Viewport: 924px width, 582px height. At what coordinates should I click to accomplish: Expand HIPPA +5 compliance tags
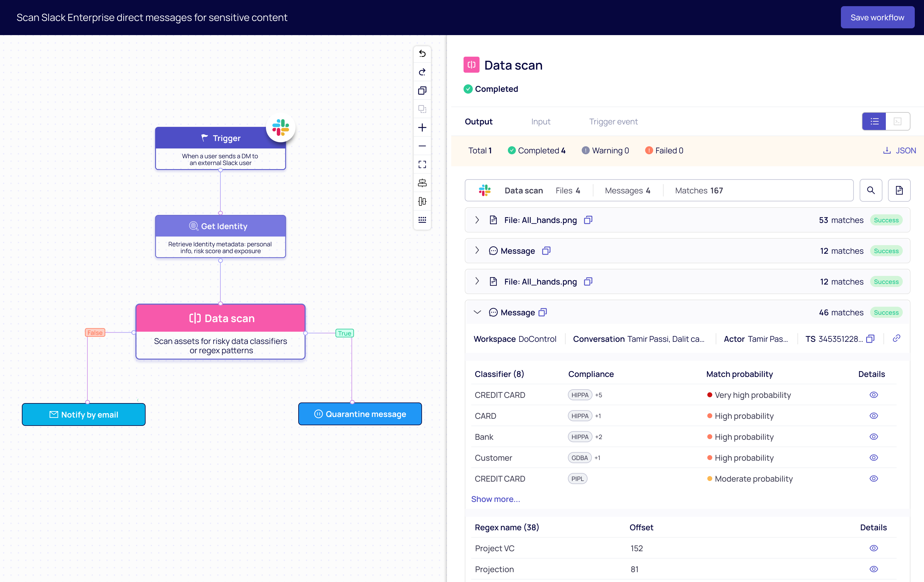point(599,395)
